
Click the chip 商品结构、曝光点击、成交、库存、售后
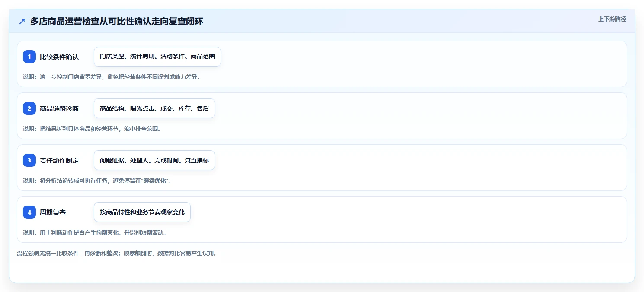154,108
